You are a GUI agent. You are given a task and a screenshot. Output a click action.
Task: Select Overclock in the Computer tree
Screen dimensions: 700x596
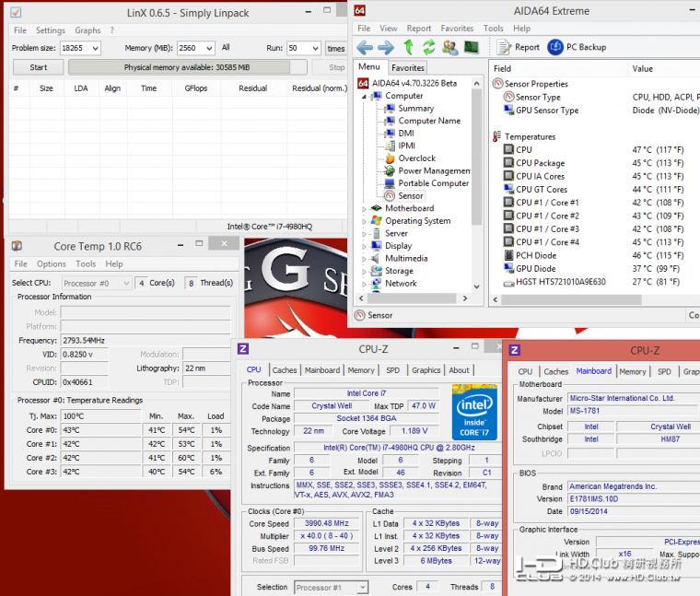coord(416,158)
